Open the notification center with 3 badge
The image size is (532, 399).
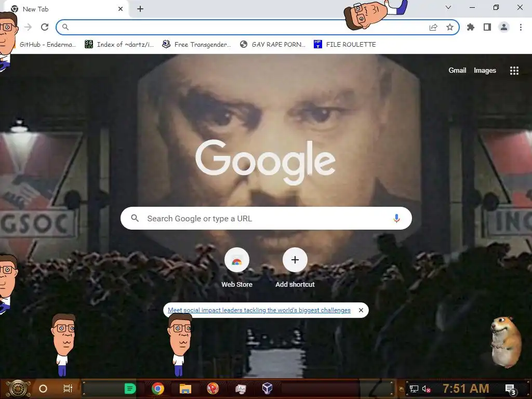pos(511,389)
